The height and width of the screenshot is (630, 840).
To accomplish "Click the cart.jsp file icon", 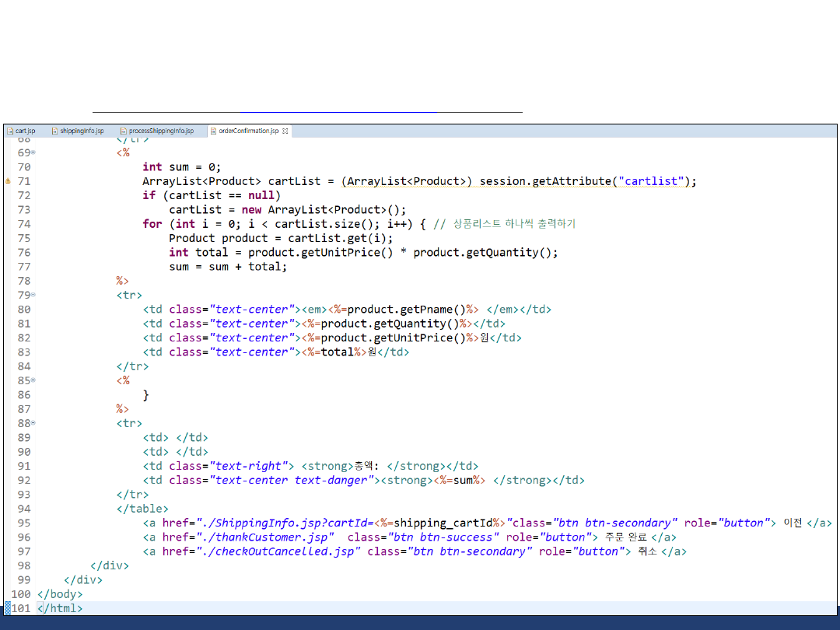I will [10, 131].
